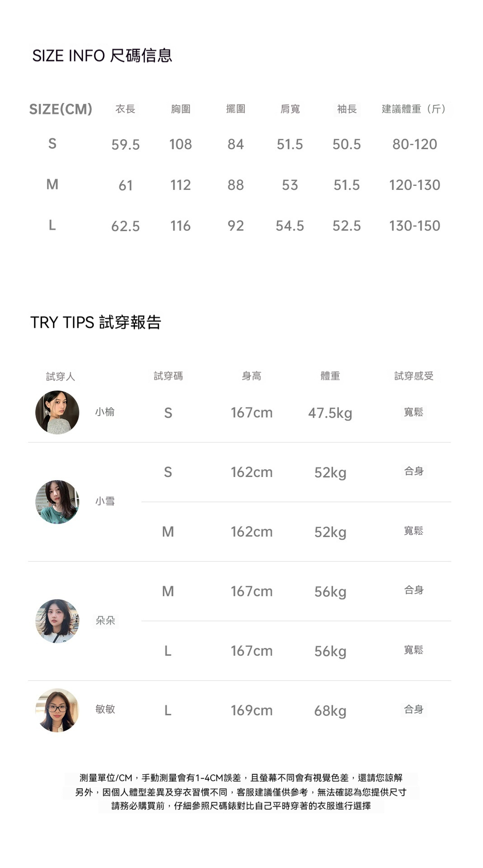Click the 胸圍 column header

click(x=181, y=109)
